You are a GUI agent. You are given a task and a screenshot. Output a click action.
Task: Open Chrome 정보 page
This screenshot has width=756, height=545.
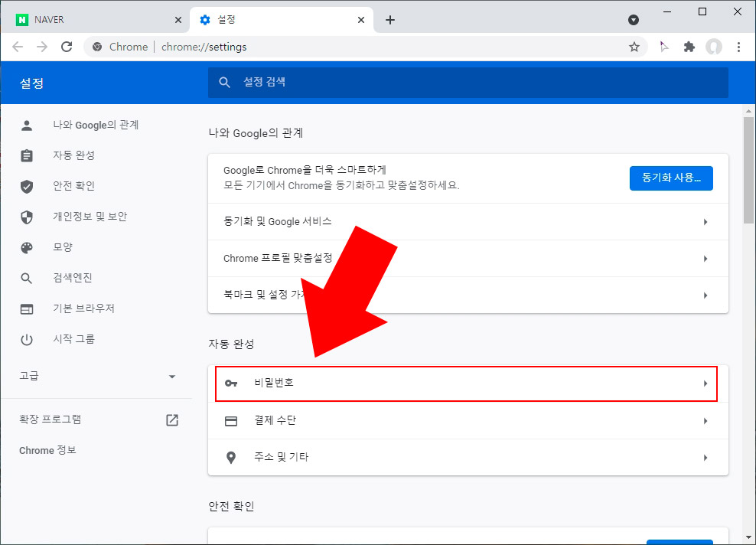click(47, 451)
